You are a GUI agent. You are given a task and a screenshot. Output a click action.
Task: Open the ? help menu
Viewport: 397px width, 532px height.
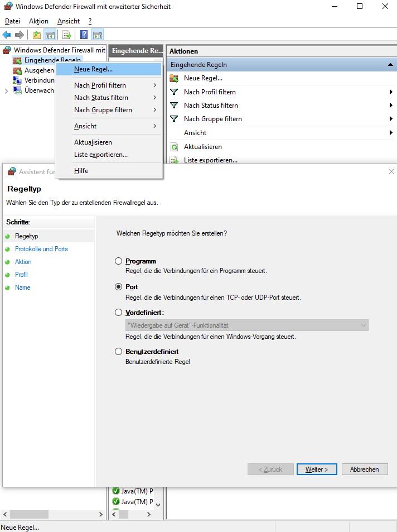(x=90, y=21)
